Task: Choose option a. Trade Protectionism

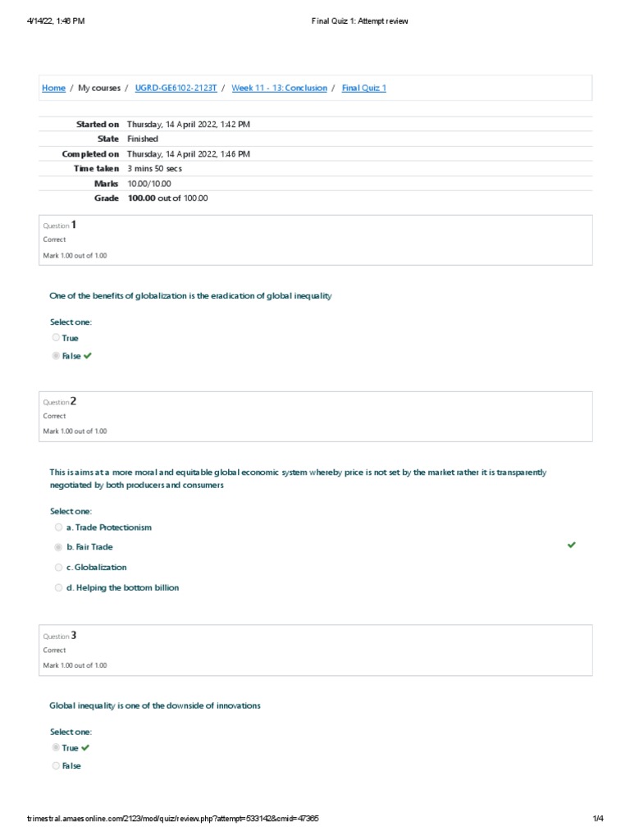Action: 58,527
